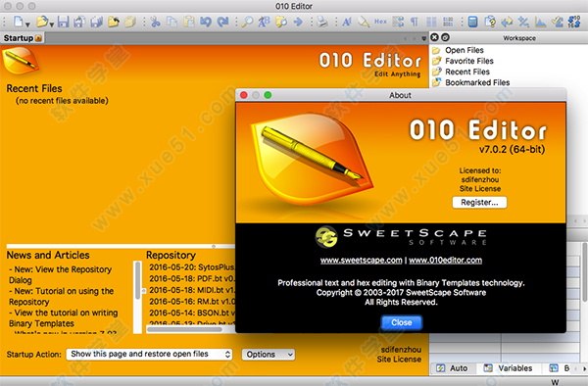Click repository entry 2016-05-16 RM.bt
Viewport: 588px width, 386px height.
tap(192, 302)
